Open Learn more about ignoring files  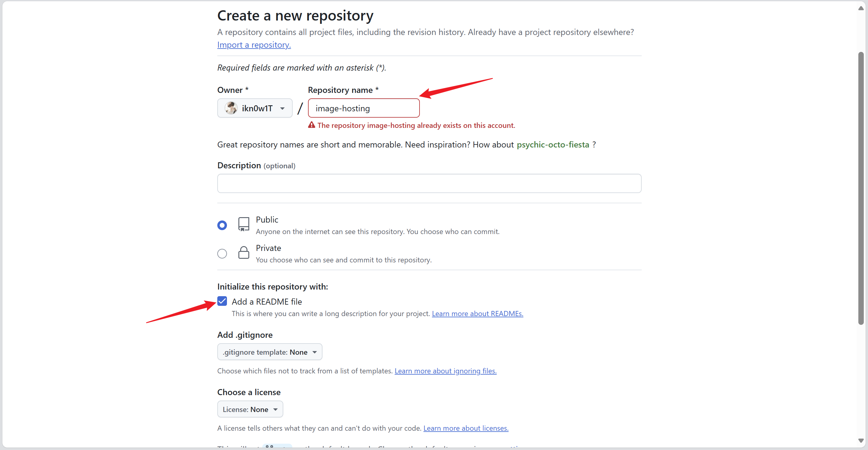click(445, 371)
